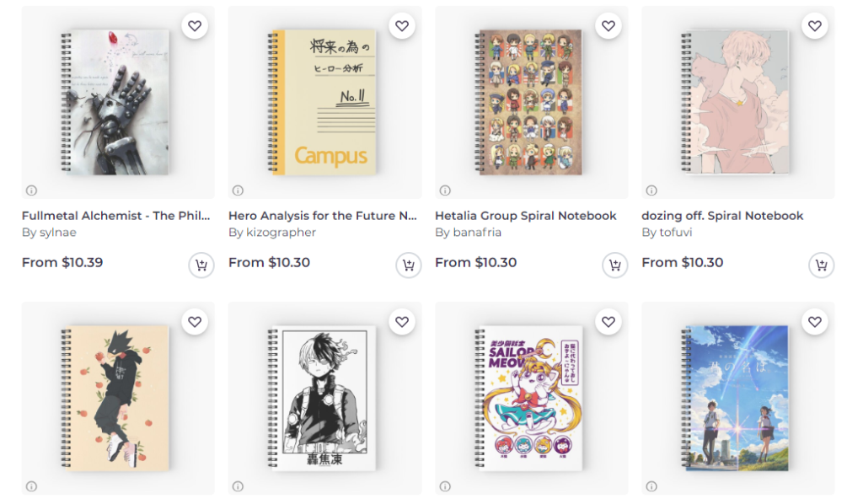Like the Hetalia Group Spiral Notebook
This screenshot has height=504, width=863.
pos(608,26)
